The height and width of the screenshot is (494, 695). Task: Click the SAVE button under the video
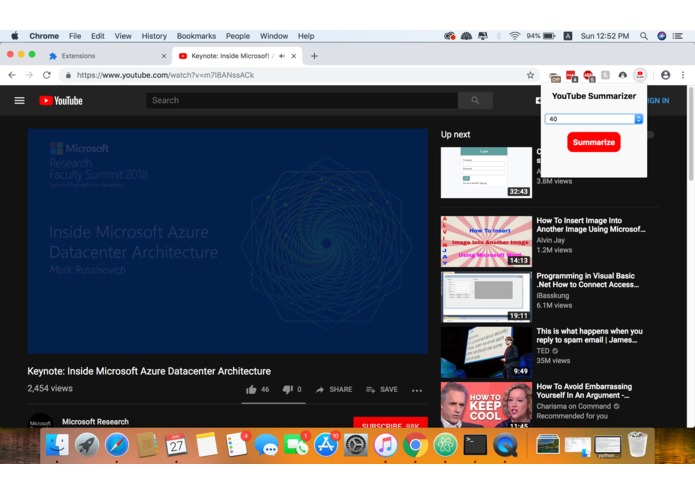click(x=382, y=389)
